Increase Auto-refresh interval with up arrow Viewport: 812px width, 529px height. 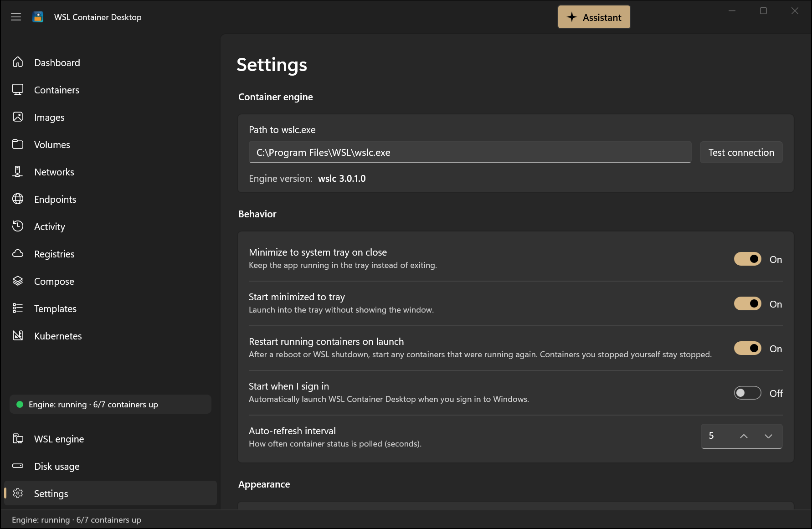744,436
